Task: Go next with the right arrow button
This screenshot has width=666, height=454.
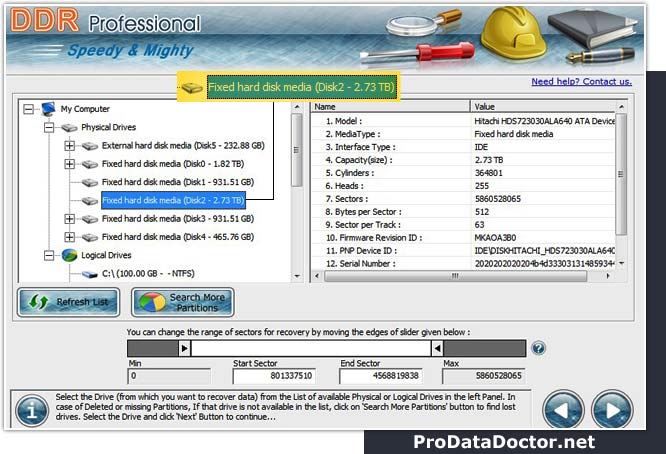Action: pyautogui.click(x=612, y=410)
